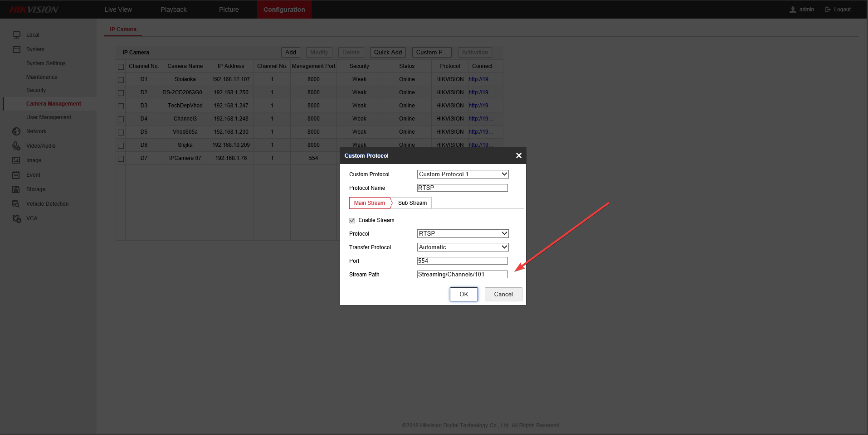Click the Port input field
Viewport: 868px width, 435px height.
pos(463,261)
